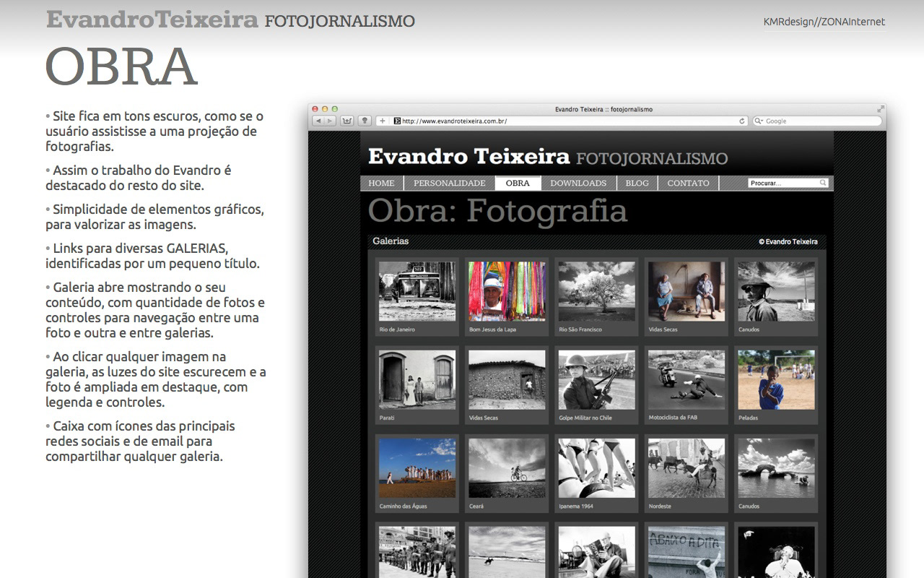Open the Ipanema 1964 gallery thumbnail
Viewport: 924px width, 578px height.
coord(597,468)
